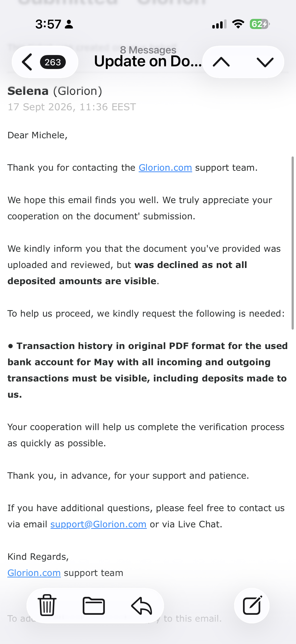Tap sender name Selena (Glorion)
Viewport: 296px width, 644px height.
click(x=55, y=91)
